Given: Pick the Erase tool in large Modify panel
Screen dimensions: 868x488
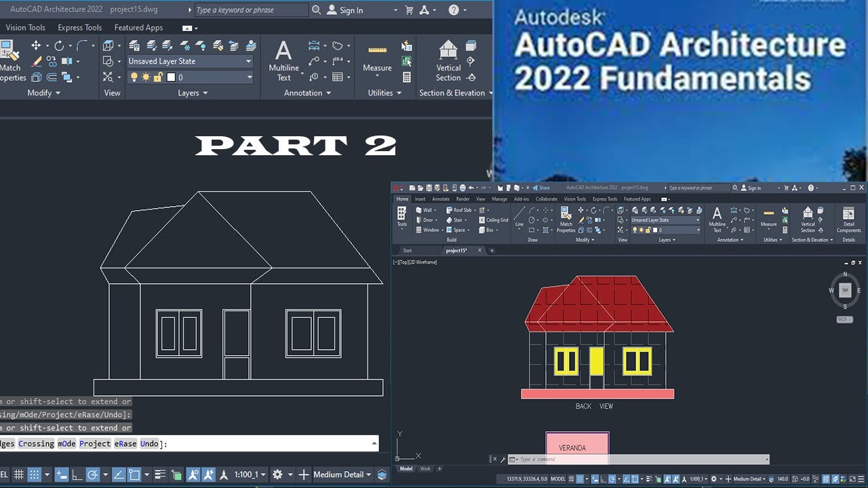Looking at the screenshot, I should coord(37,62).
